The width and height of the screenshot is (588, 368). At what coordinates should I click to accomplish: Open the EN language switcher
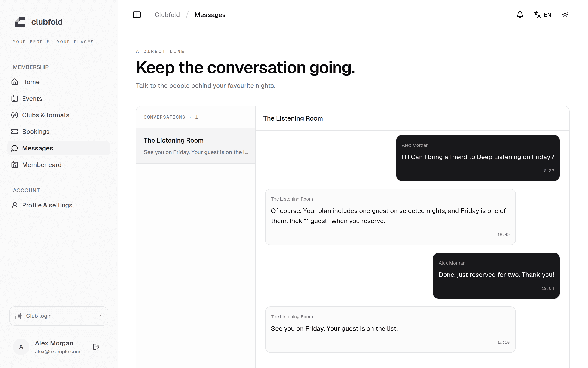coord(542,15)
